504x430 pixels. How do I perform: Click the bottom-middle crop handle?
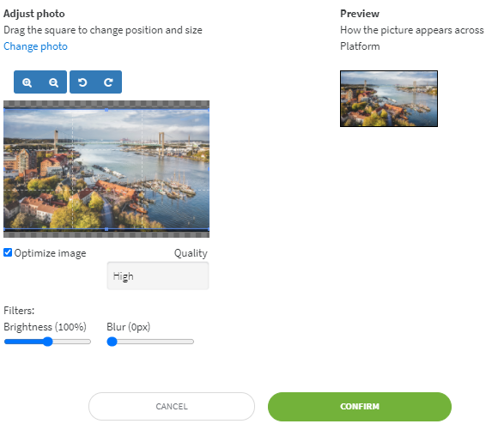(x=106, y=229)
